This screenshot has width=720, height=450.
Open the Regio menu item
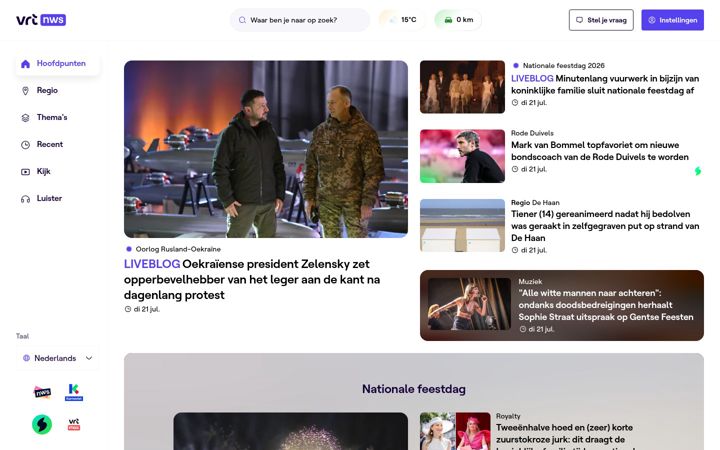[x=47, y=90]
